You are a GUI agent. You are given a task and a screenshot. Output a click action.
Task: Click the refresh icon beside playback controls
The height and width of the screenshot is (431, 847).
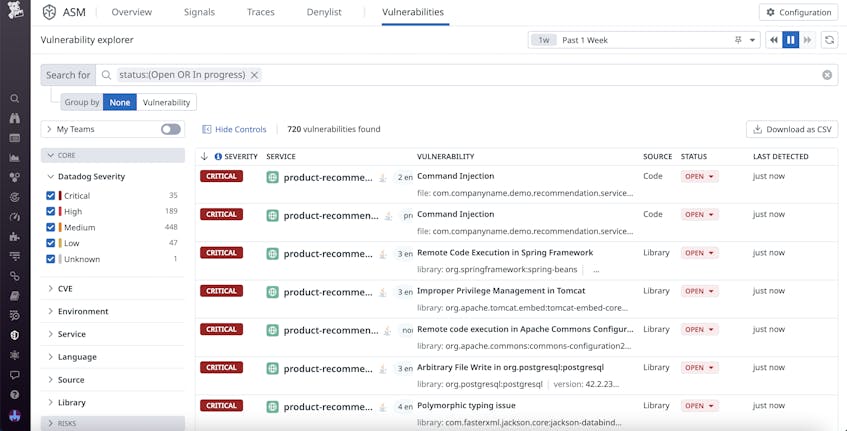point(829,40)
